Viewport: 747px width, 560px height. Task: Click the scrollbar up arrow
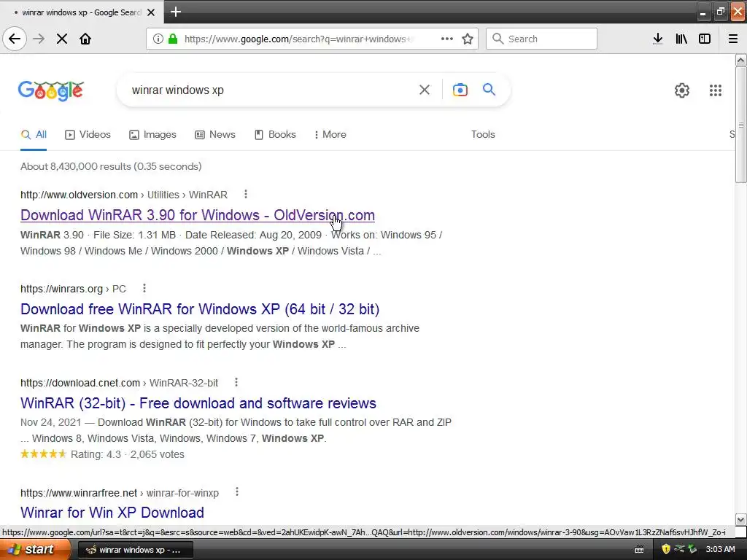point(741,60)
